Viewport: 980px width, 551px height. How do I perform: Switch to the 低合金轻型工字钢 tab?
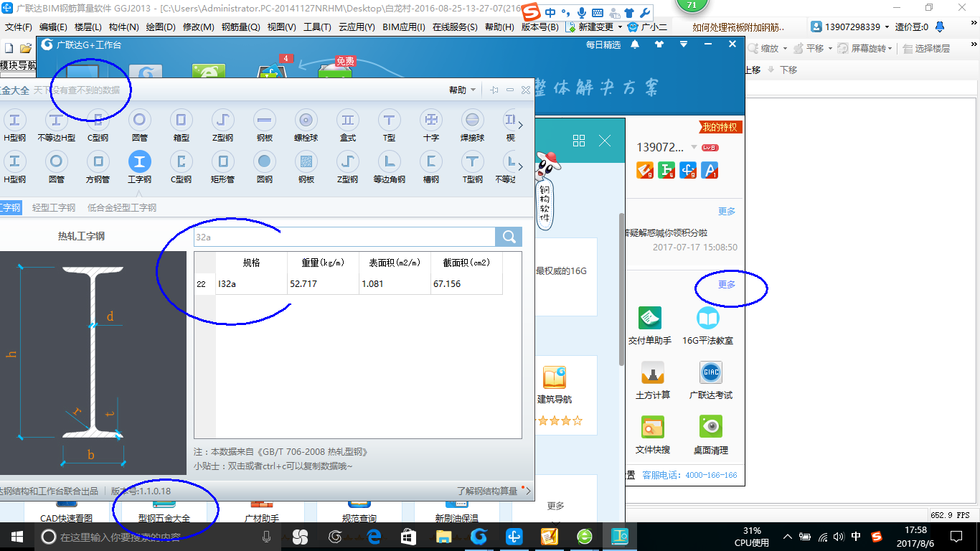122,207
